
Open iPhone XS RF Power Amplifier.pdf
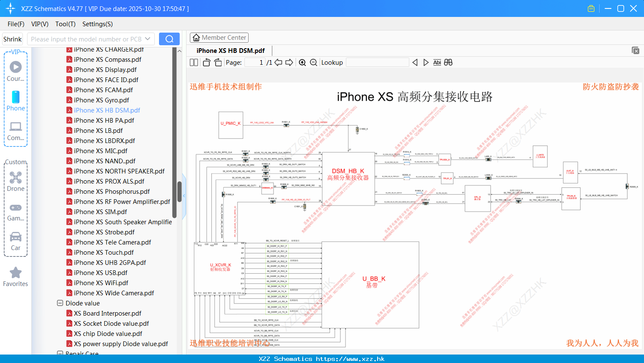[122, 202]
